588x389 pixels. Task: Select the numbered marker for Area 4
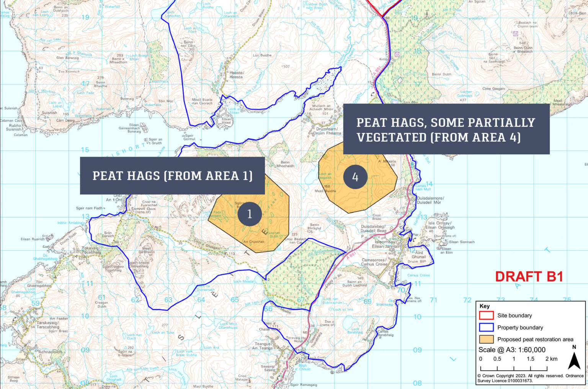pos(355,177)
